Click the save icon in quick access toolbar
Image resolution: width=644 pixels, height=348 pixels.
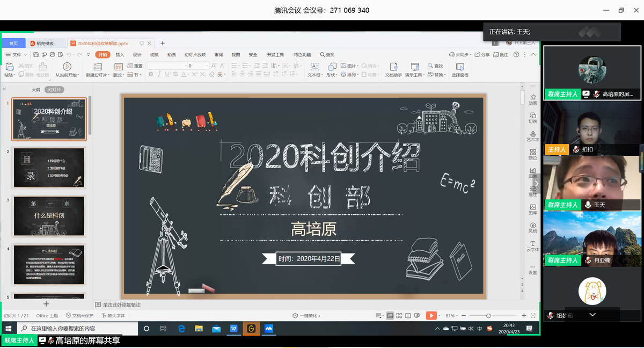36,55
